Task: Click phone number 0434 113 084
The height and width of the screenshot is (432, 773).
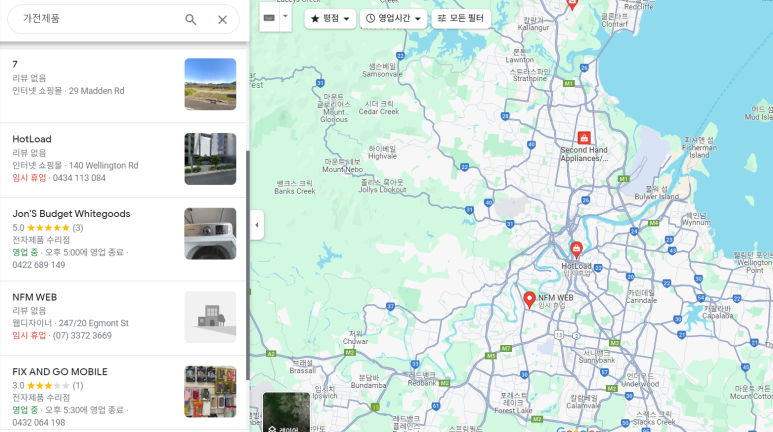Action: pos(79,178)
